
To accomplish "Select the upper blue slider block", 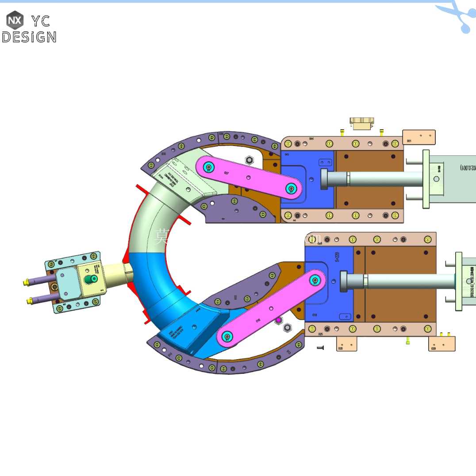I will pos(307,180).
